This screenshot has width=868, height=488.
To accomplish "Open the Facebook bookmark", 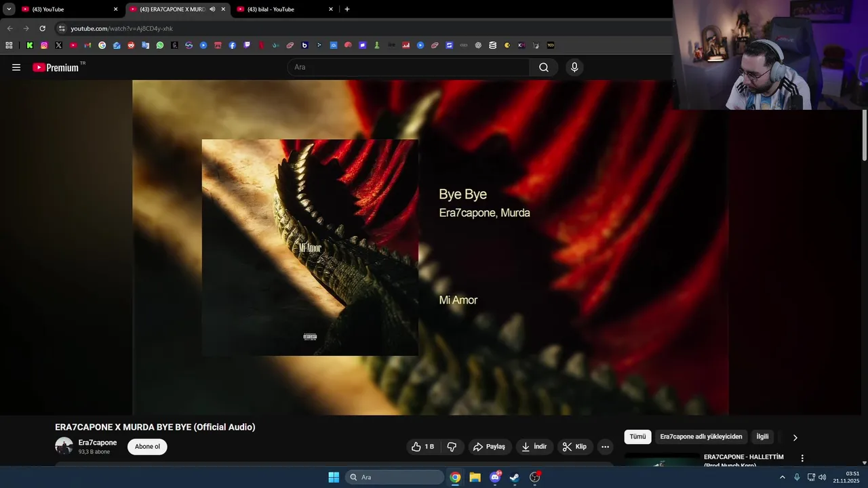I will (x=233, y=45).
